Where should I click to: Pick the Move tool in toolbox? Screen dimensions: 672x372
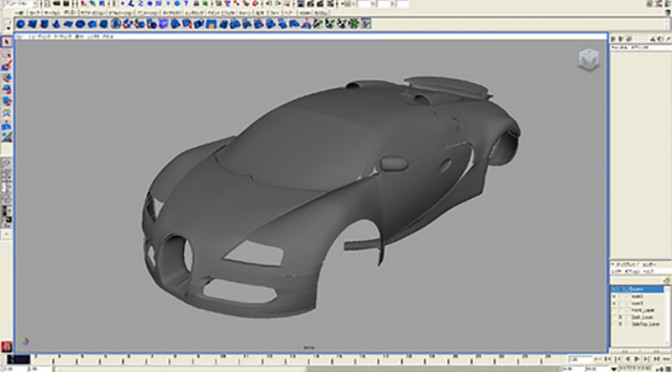6,78
